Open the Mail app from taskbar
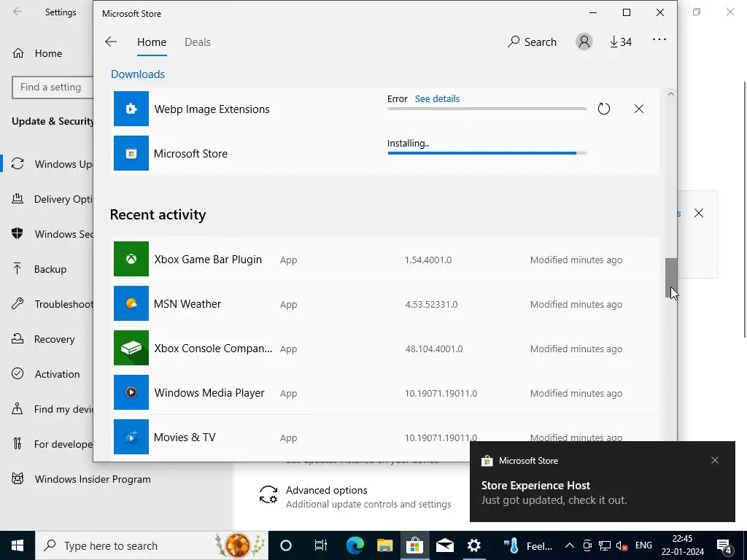Viewport: 747px width, 560px height. point(444,545)
